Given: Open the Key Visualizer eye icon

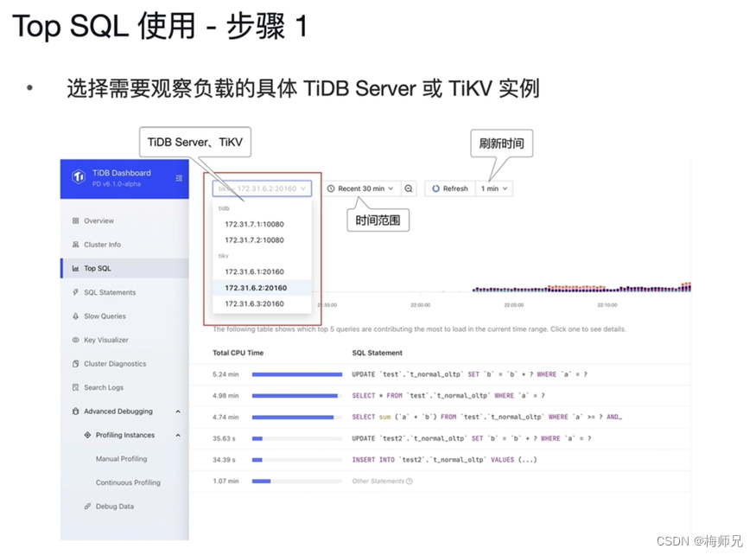Looking at the screenshot, I should [x=77, y=338].
